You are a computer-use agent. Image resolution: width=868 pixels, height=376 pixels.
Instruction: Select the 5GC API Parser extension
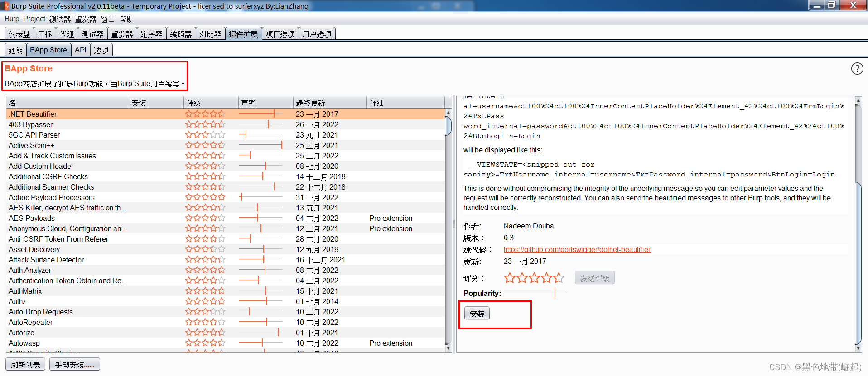click(226, 135)
